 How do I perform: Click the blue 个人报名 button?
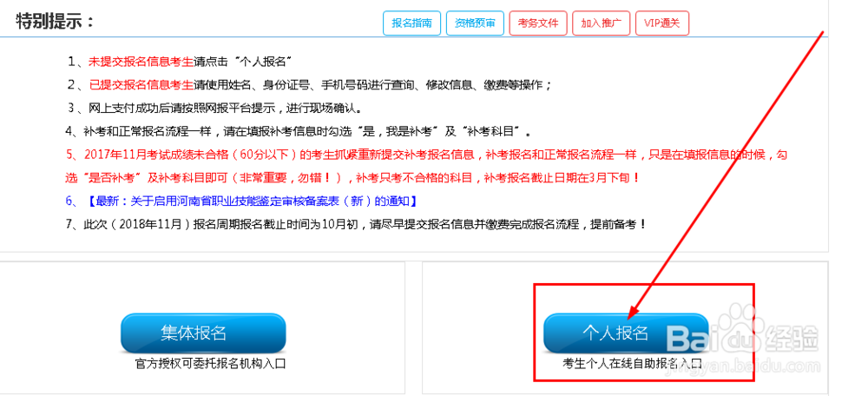[x=626, y=333]
